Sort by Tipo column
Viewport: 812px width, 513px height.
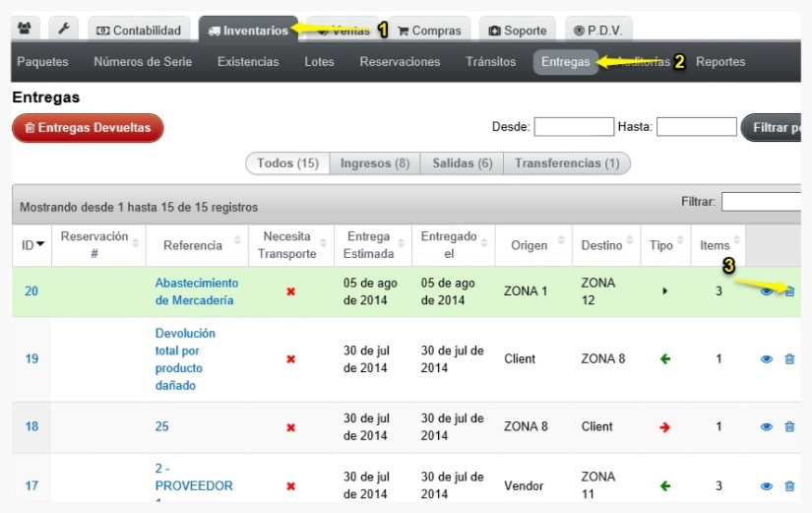tap(665, 245)
